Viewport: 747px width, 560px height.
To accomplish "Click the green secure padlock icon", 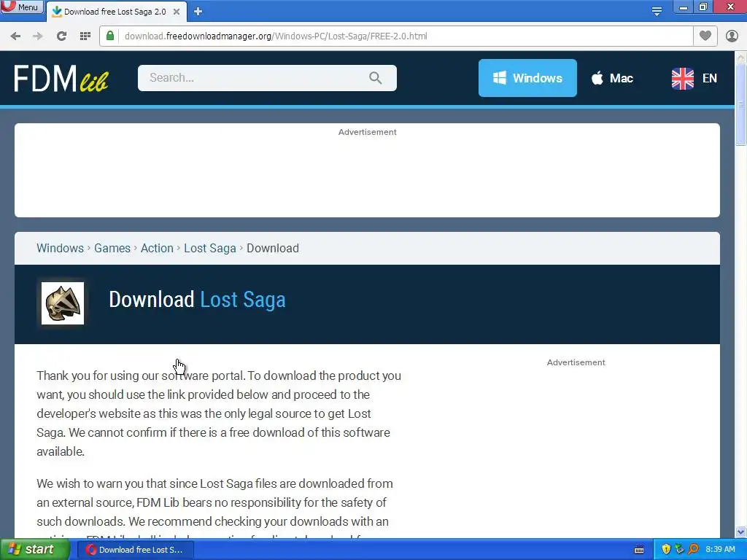I will tap(110, 36).
